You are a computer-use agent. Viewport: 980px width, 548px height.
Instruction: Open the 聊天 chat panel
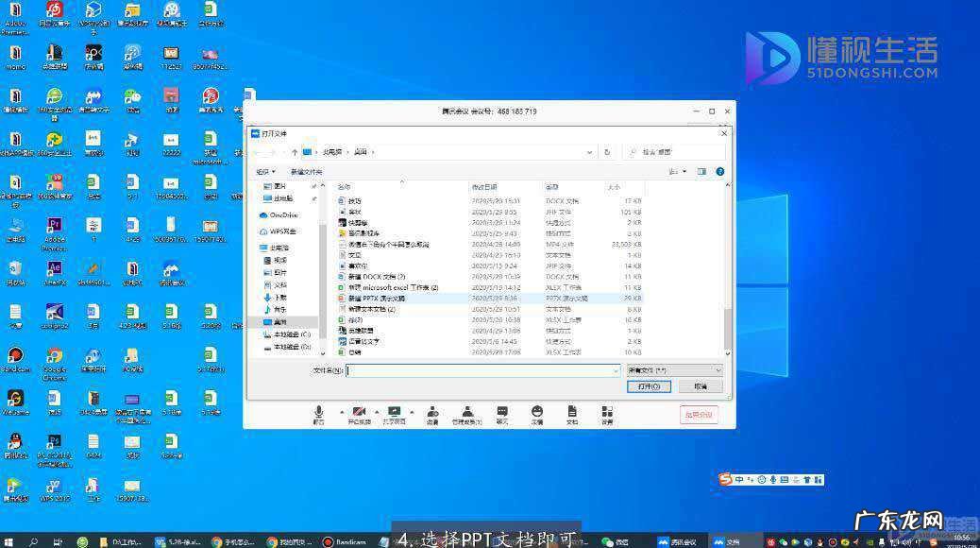[503, 409]
